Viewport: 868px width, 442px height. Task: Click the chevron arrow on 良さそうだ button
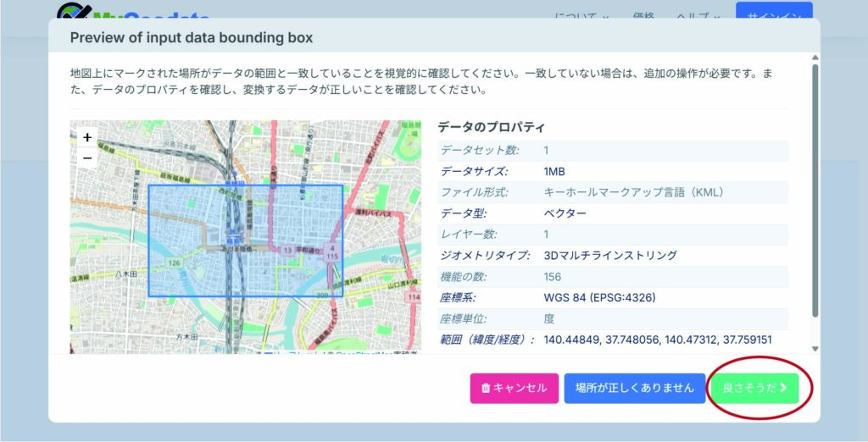click(783, 388)
